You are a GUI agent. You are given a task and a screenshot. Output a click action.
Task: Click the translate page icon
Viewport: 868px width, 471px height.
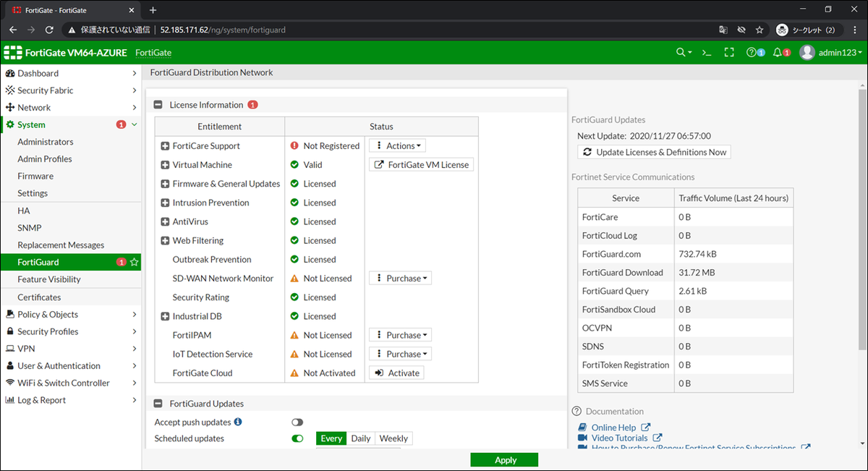723,30
